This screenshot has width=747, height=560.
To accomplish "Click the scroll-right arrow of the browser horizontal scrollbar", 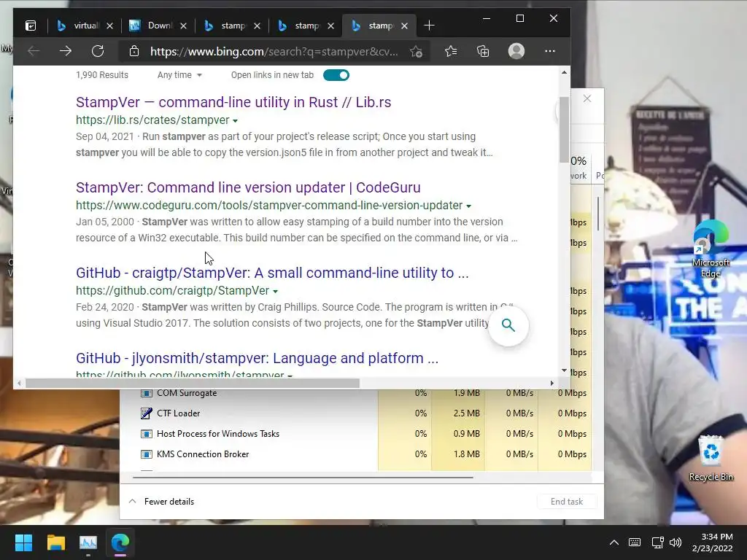I will pos(551,384).
